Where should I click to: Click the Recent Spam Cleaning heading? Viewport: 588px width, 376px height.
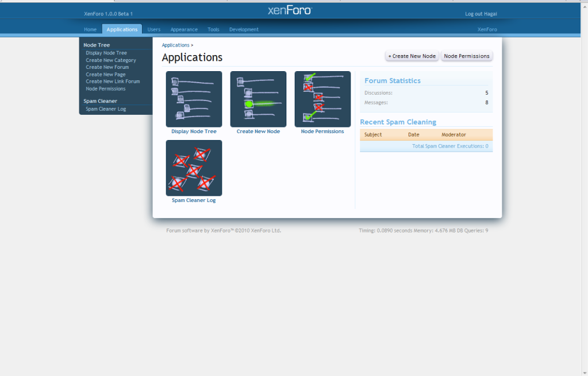point(398,122)
